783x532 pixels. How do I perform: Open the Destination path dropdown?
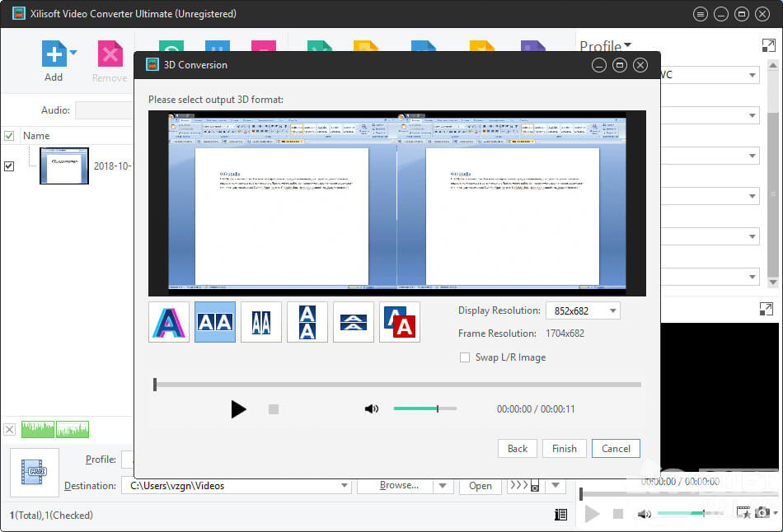[344, 486]
